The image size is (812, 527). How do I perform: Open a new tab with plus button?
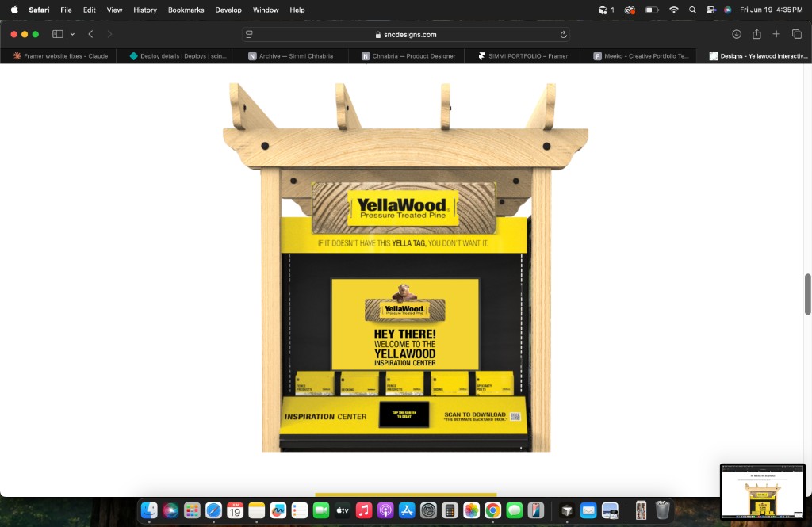[x=776, y=34]
